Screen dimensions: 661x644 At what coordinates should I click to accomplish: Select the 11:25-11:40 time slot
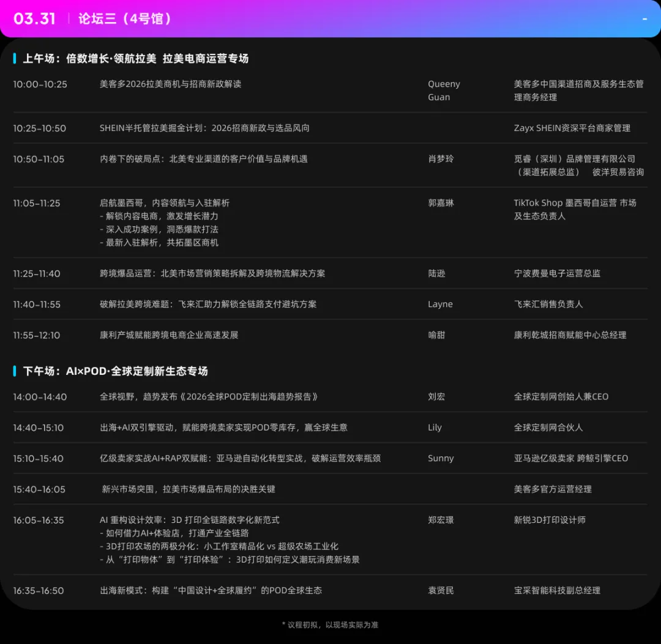pyautogui.click(x=37, y=274)
